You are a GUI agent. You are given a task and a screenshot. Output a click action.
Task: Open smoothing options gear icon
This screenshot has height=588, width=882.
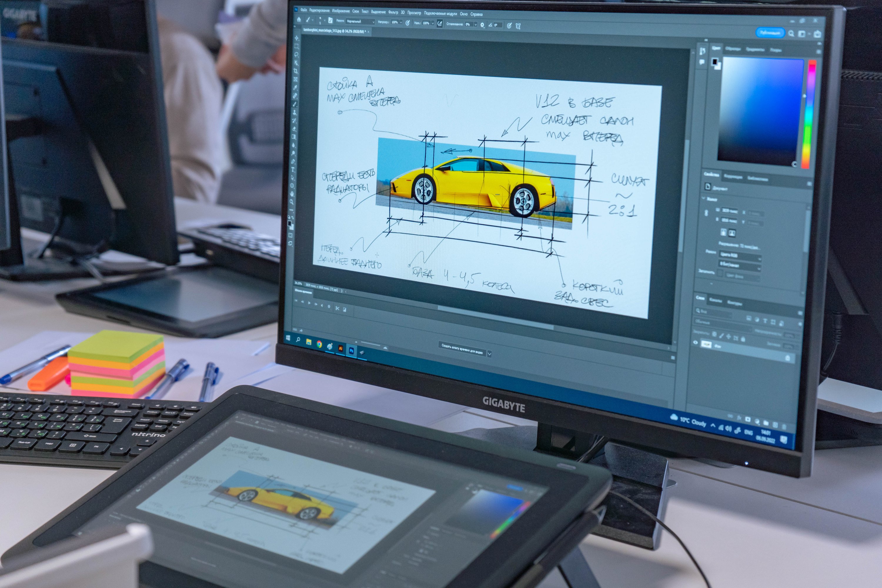point(482,25)
